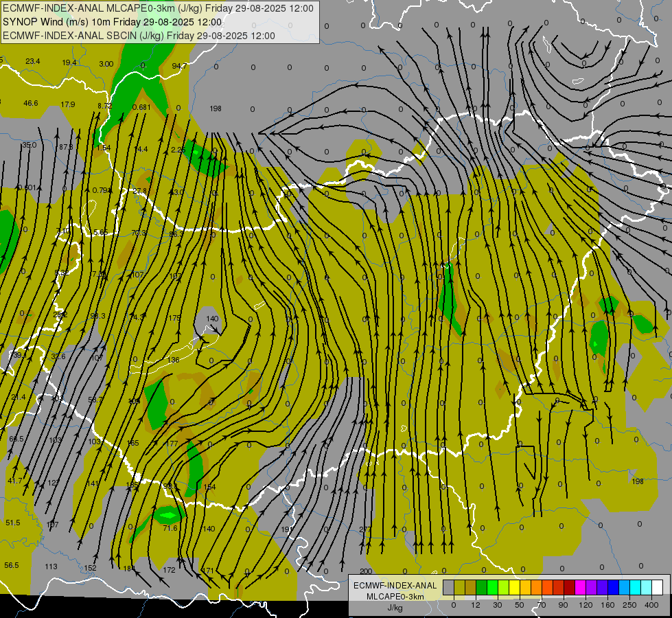Click the legend tick label '120'

click(586, 605)
